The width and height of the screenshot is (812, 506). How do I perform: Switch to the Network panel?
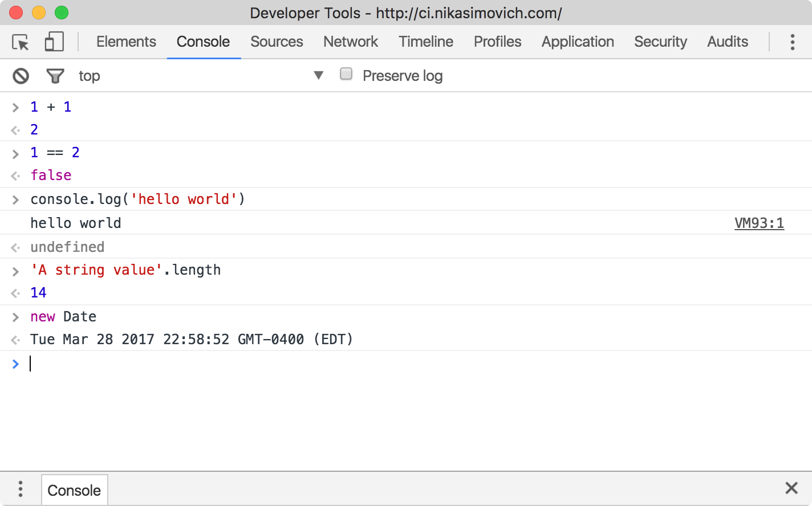(350, 42)
